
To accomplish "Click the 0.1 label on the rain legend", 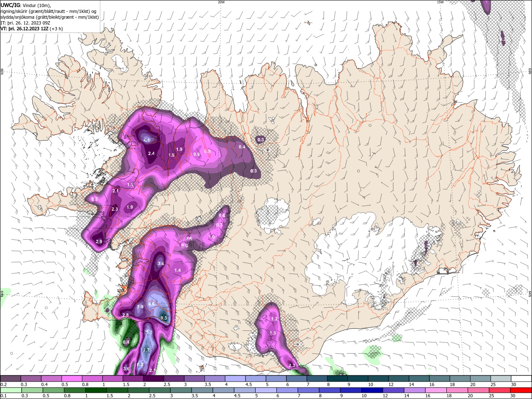I will coord(3,396).
